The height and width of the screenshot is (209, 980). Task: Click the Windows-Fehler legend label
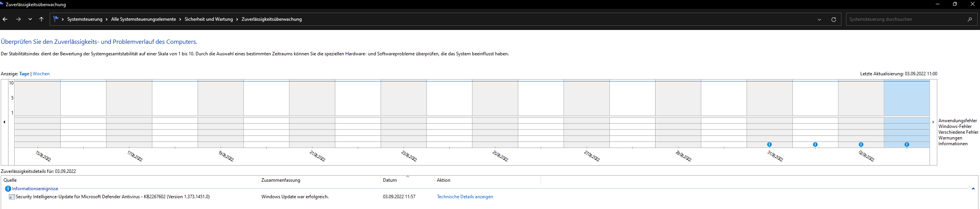(x=955, y=126)
